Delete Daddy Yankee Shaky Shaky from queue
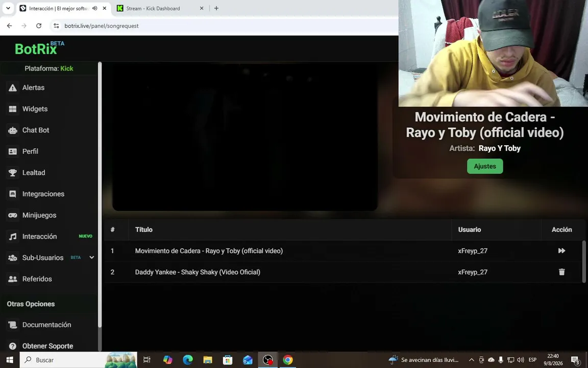Image resolution: width=588 pixels, height=368 pixels. pos(561,272)
